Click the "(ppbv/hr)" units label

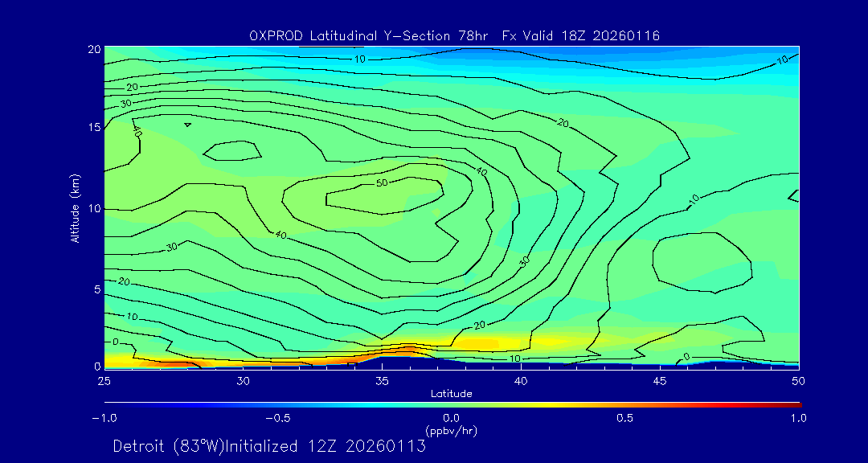451,430
